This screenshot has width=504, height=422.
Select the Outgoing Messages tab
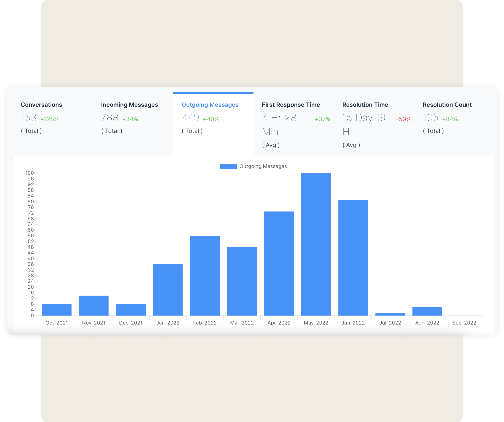[x=210, y=105]
